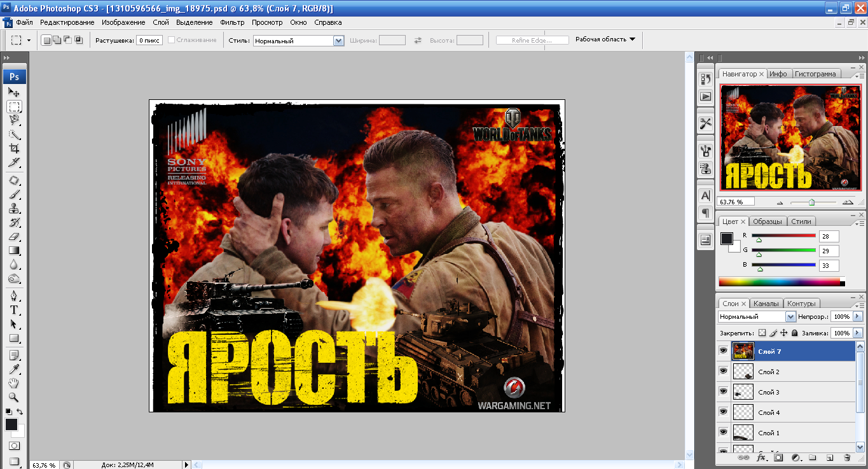Hide layer Слой 4
Image resolution: width=868 pixels, height=469 pixels.
point(723,412)
